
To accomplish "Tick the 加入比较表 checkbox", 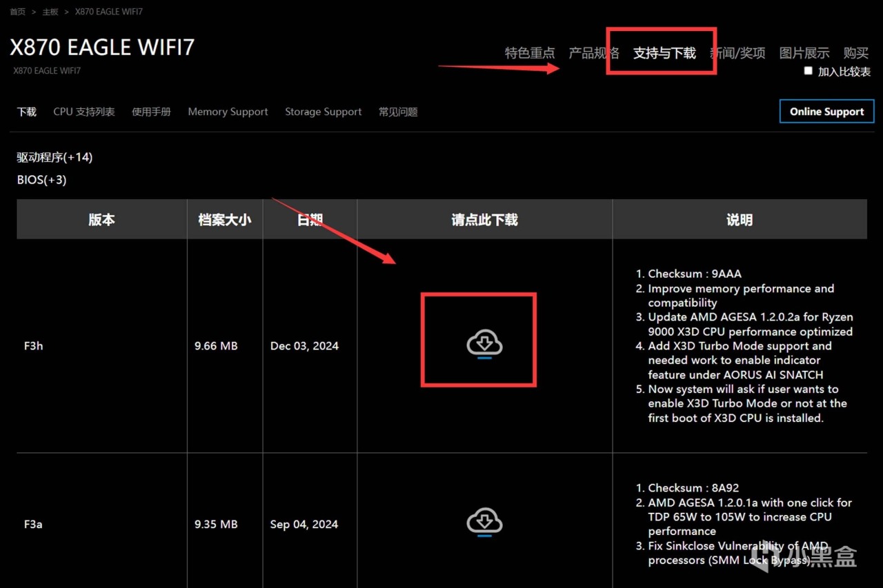I will (x=808, y=70).
